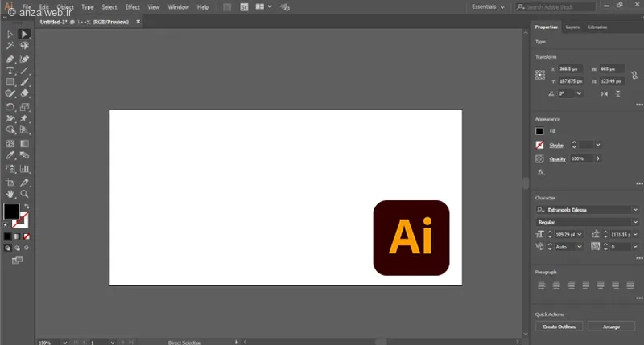
Task: Switch to the Layers tab
Action: [572, 27]
